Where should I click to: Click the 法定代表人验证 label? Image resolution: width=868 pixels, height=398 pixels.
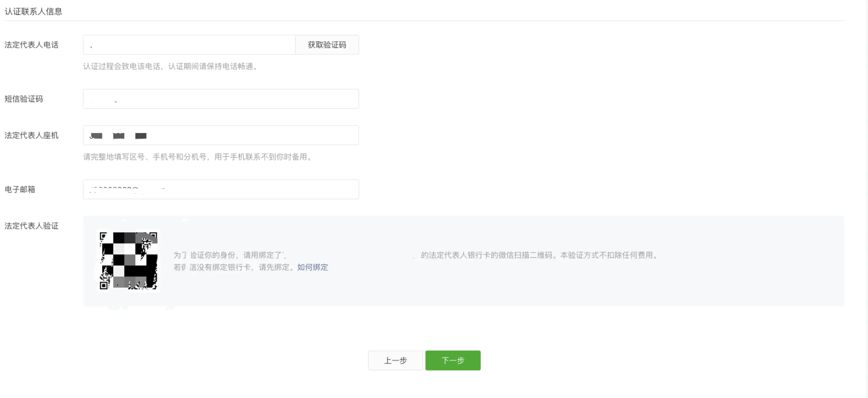click(x=31, y=226)
